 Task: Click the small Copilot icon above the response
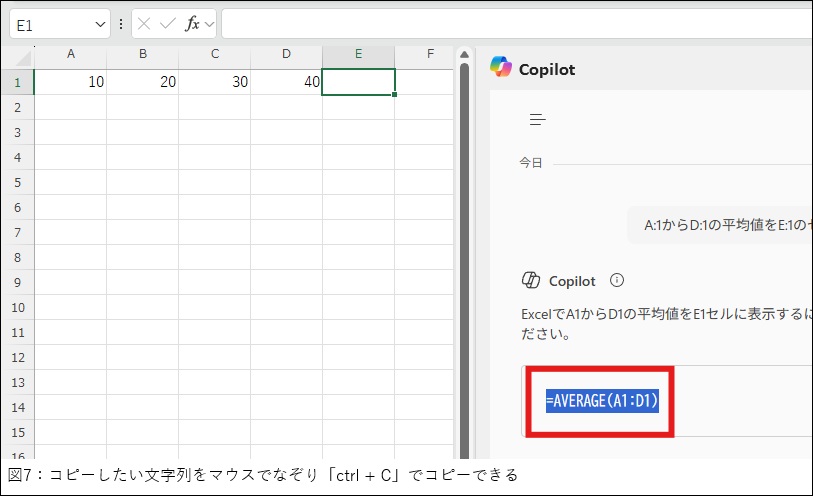point(531,281)
